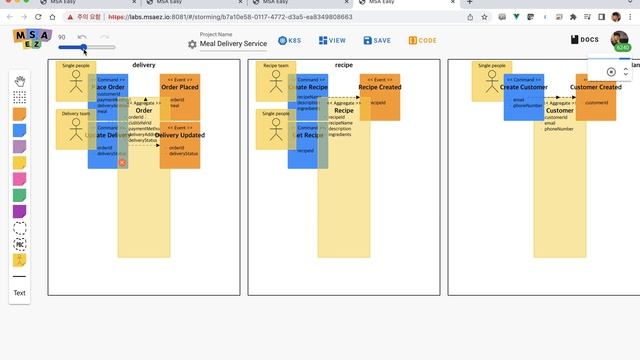The image size is (640, 360).
Task: Select the Order Placed event sticker
Action: [x=180, y=97]
